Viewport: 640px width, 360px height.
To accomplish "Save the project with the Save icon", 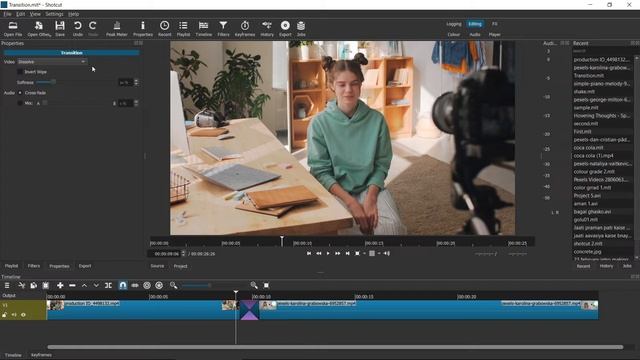I will click(60, 29).
